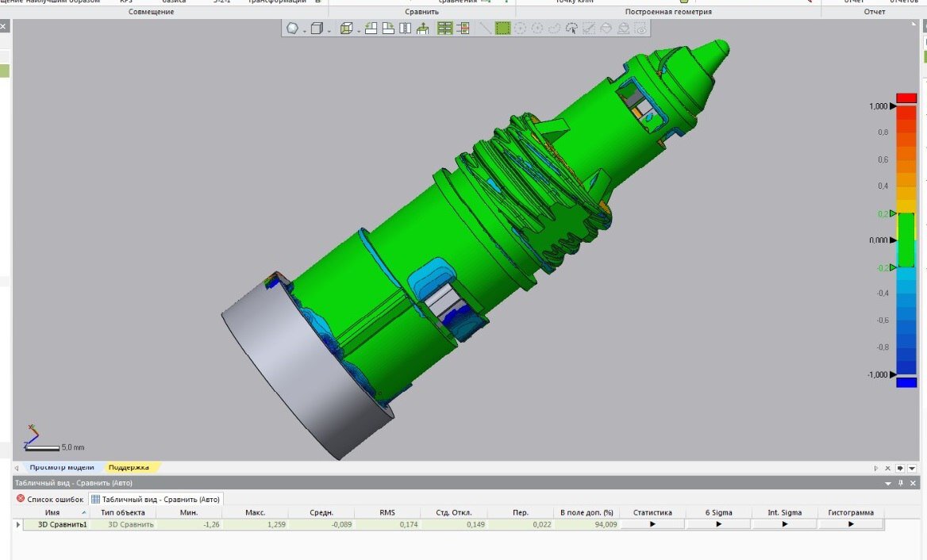
Task: Open Гистограмма with its arrow button
Action: [x=851, y=524]
